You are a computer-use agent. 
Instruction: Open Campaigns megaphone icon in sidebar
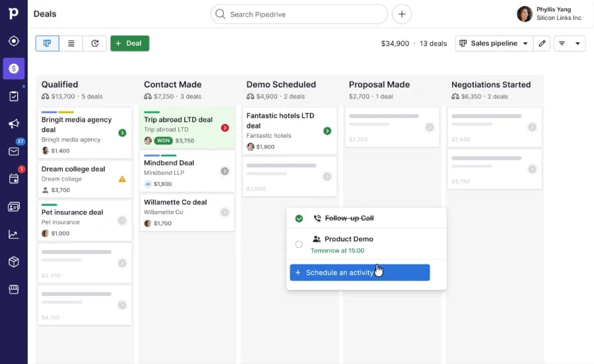click(x=14, y=124)
